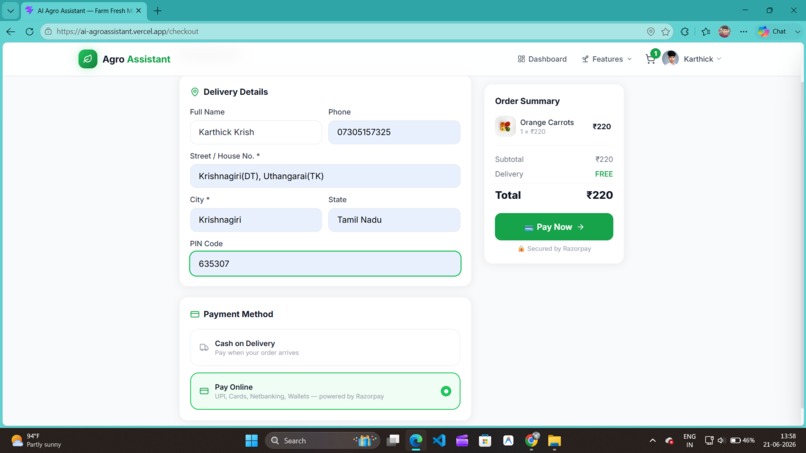The height and width of the screenshot is (453, 806).
Task: Open browser settings and more menu
Action: pyautogui.click(x=743, y=31)
